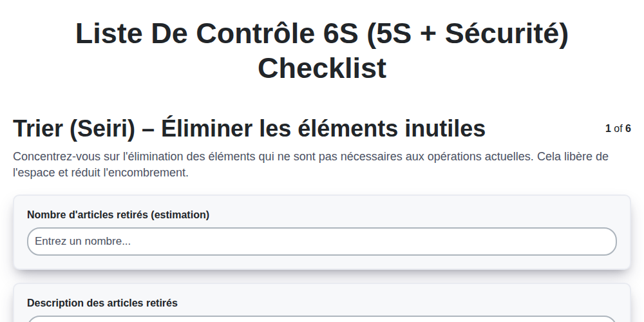Click the line ending with 'réduit l'encombrement.'

100,173
